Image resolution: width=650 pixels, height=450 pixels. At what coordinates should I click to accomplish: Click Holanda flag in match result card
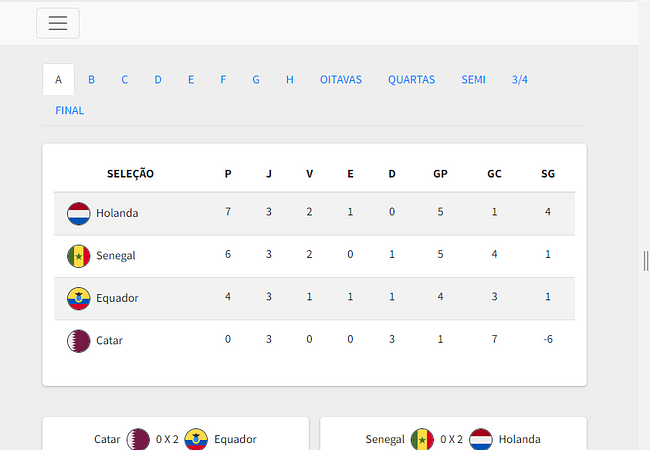(481, 439)
